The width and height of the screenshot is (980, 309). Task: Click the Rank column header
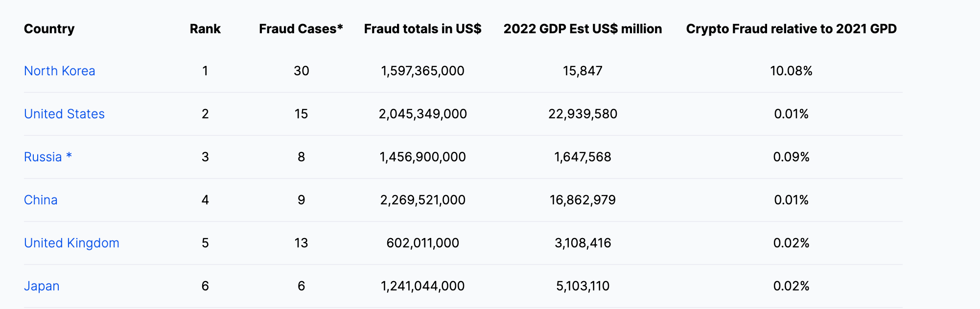[205, 29]
